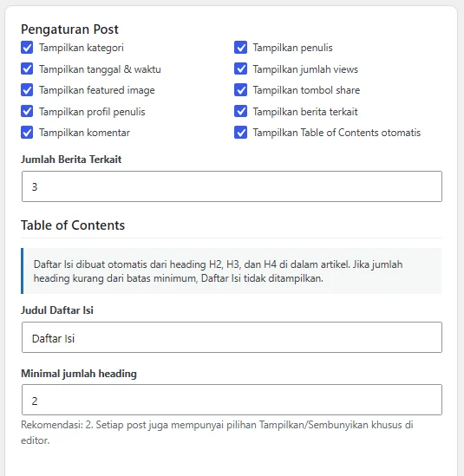Viewport: 464px width, 476px height.
Task: Click the Table of Contents section heading
Action: pos(73,225)
